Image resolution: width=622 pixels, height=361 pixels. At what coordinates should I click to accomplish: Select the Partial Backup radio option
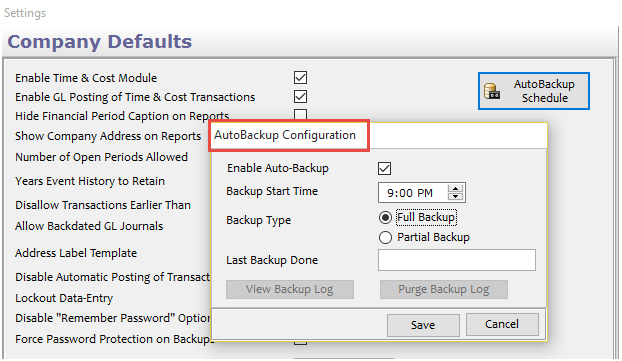click(385, 237)
